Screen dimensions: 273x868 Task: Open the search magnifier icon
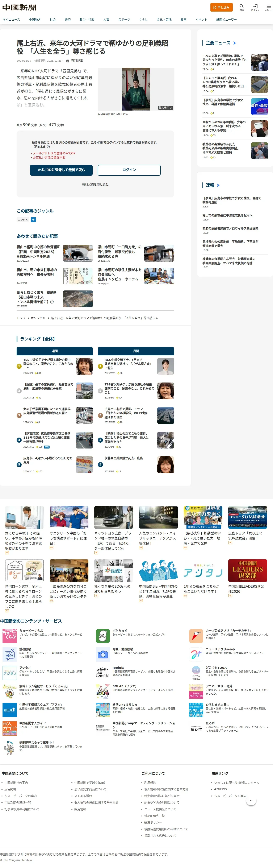coord(242,6)
